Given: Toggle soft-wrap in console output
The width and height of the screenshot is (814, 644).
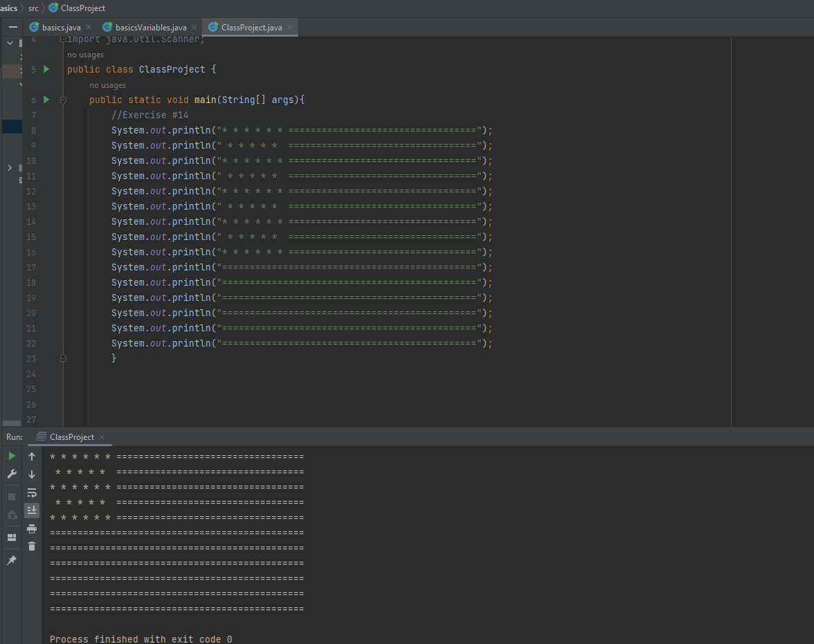Looking at the screenshot, I should click(x=32, y=493).
